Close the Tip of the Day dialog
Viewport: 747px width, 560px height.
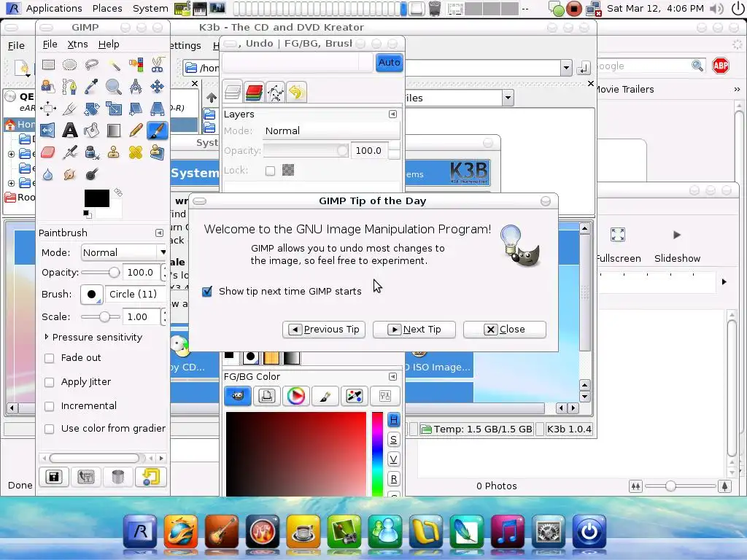point(505,330)
